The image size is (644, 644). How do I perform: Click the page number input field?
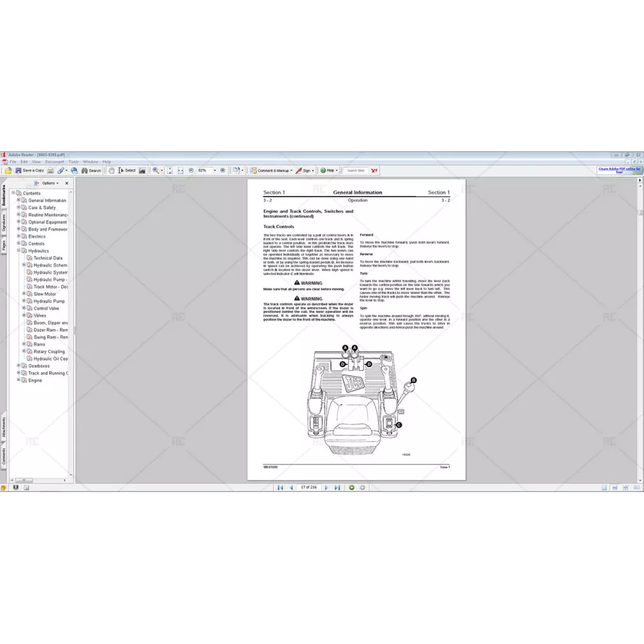coord(308,488)
